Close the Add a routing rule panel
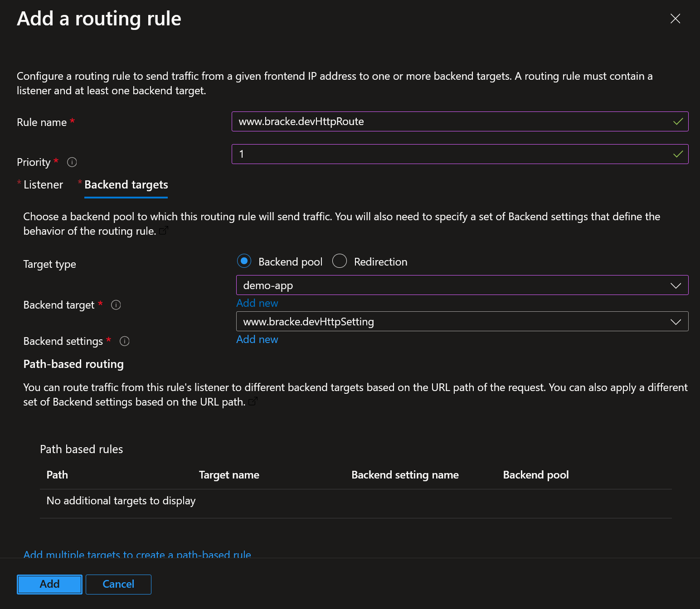This screenshot has height=609, width=700. tap(675, 19)
